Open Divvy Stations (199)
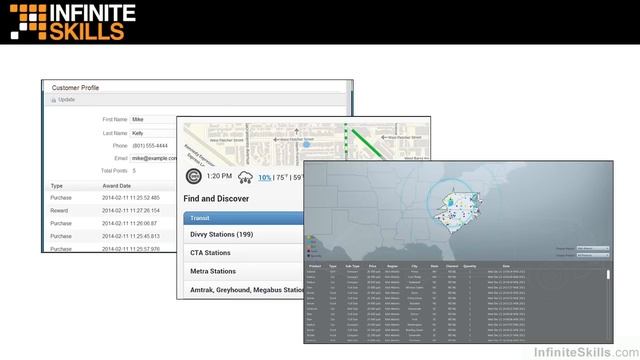Image resolution: width=640 pixels, height=360 pixels. (x=244, y=234)
